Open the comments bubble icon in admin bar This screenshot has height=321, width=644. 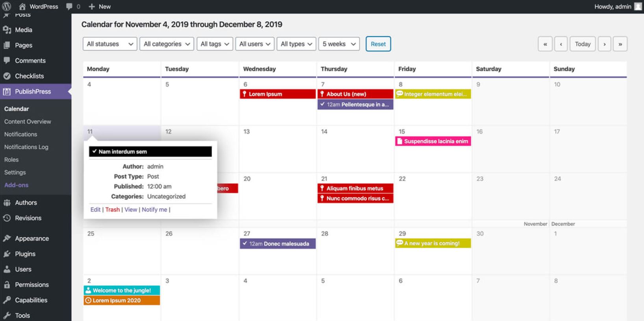(x=69, y=6)
